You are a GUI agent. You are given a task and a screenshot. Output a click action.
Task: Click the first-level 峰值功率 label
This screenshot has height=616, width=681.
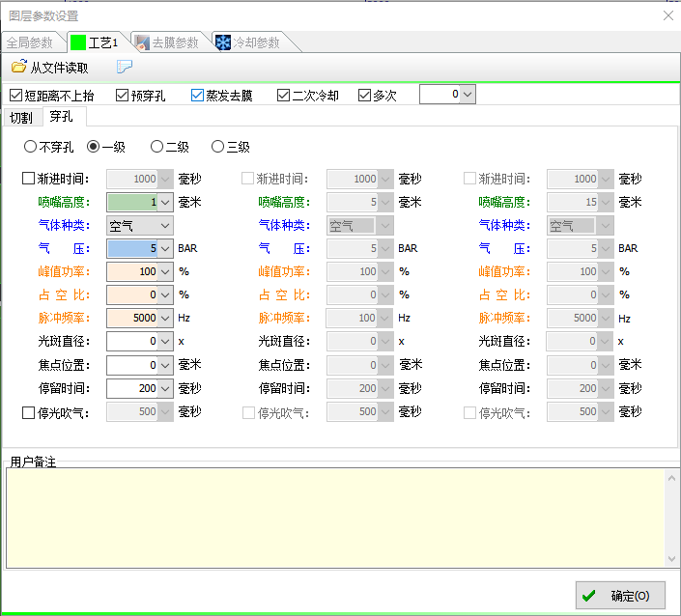(64, 271)
